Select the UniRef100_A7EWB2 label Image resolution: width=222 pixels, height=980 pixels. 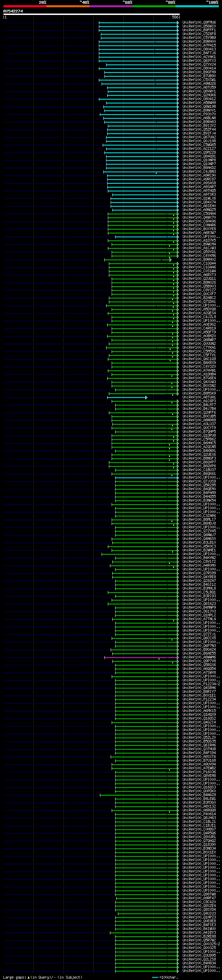pyautogui.click(x=199, y=768)
